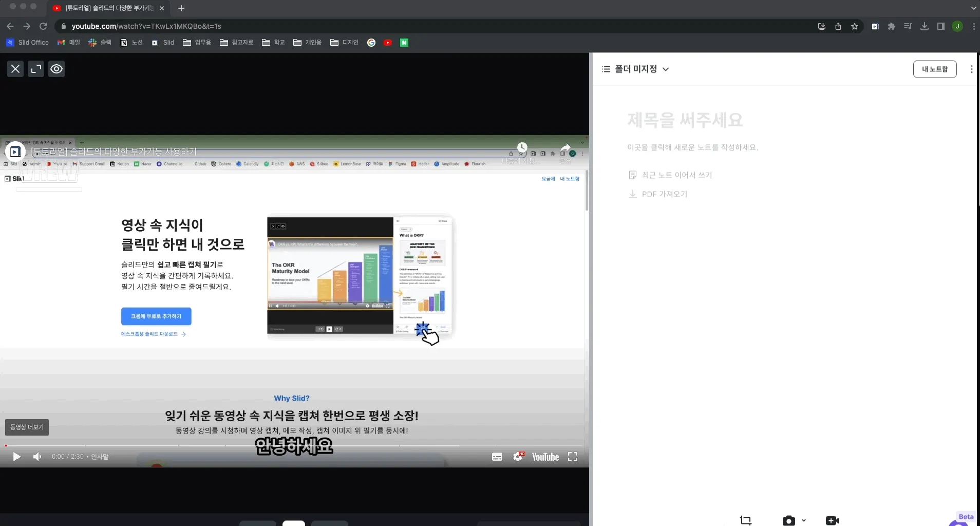Viewport: 980px width, 526px height.
Task: Open the YouTube bookmark icon
Action: pos(388,43)
